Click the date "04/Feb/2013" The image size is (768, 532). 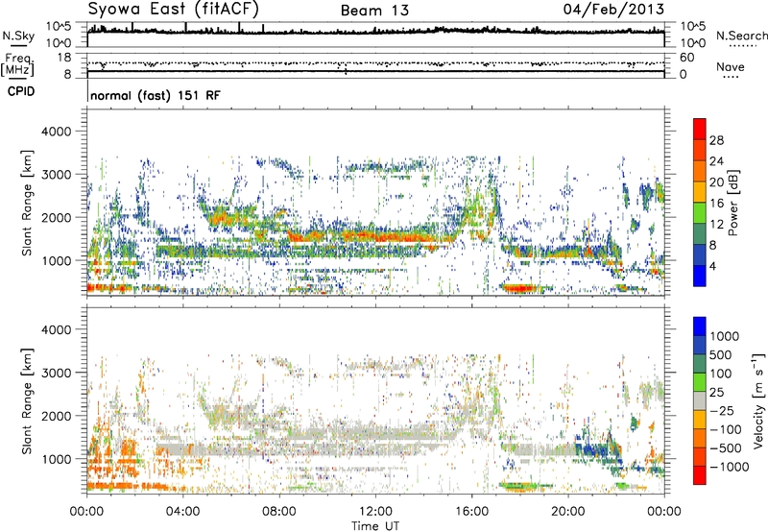(x=613, y=9)
